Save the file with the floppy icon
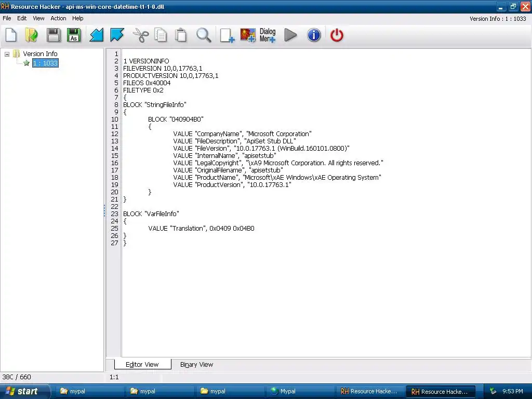 point(54,35)
